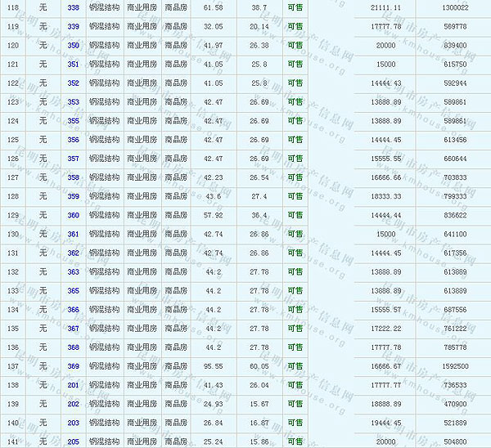Select room 358 link
This screenshot has height=448, width=491.
tap(74, 177)
